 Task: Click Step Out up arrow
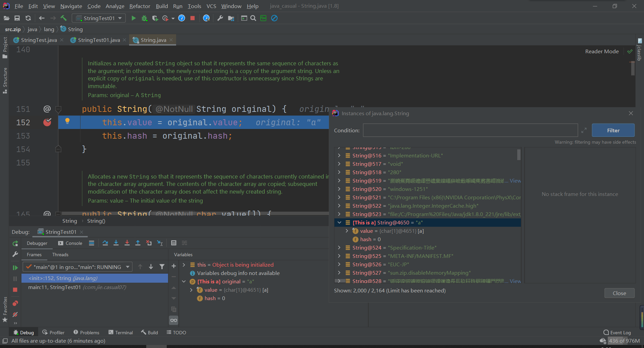click(x=138, y=243)
